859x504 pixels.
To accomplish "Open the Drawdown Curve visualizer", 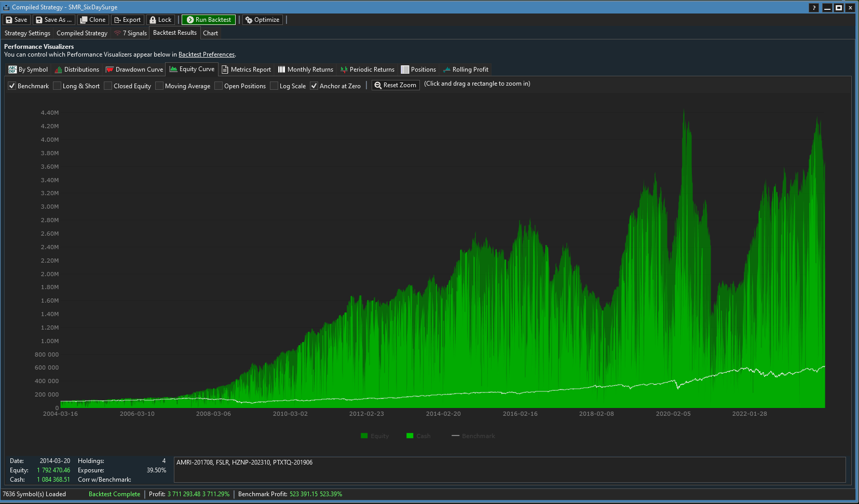I will click(134, 70).
